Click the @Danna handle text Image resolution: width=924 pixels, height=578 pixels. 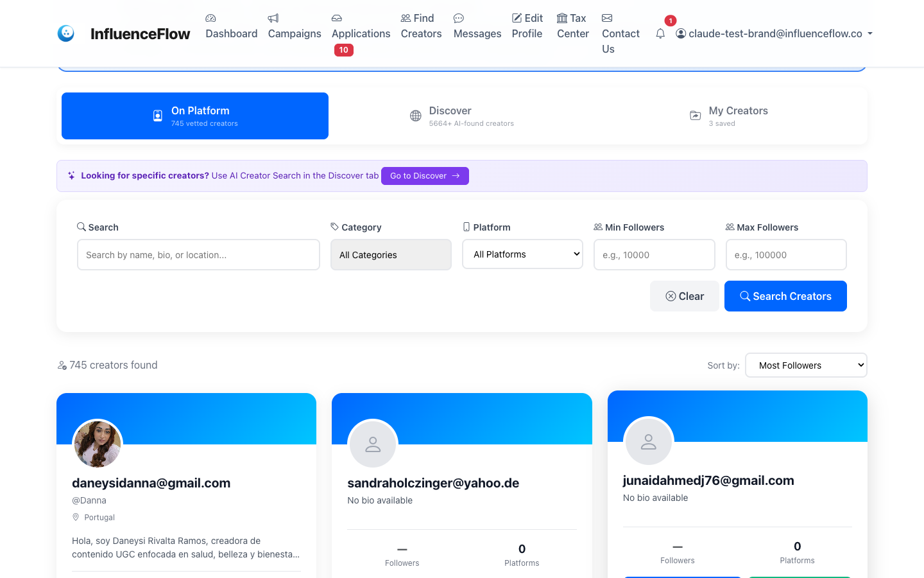coord(89,500)
